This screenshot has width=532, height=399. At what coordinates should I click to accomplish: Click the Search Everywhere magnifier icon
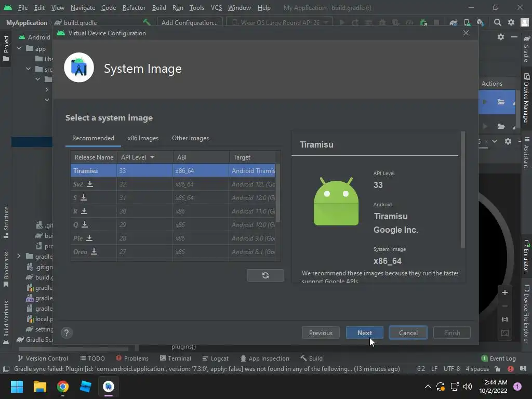[x=497, y=22]
